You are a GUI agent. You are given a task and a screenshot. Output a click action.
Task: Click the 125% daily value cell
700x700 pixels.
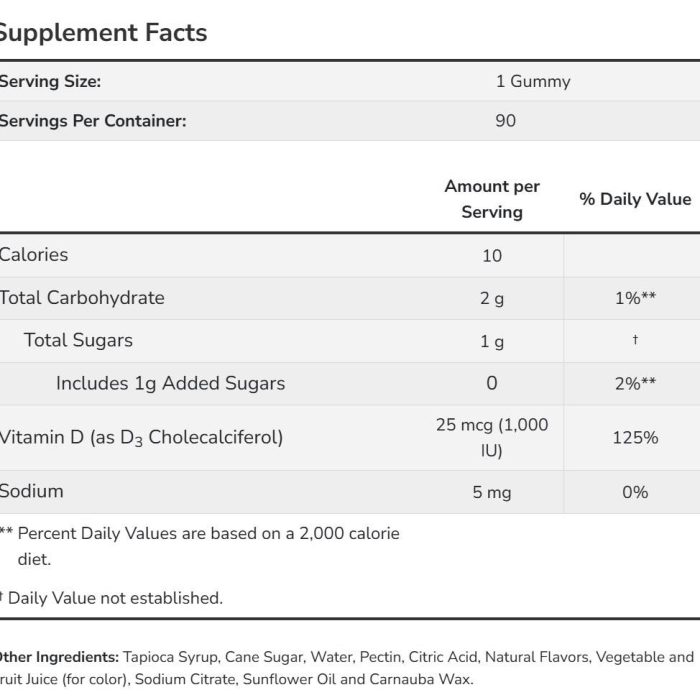point(635,438)
